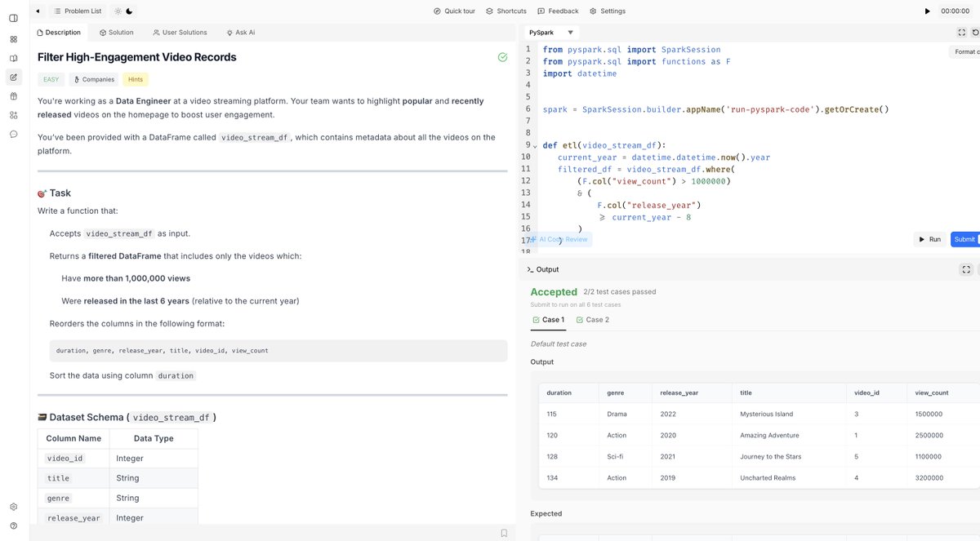This screenshot has height=541, width=980.
Task: Open the AI Code Review button
Action: click(559, 239)
